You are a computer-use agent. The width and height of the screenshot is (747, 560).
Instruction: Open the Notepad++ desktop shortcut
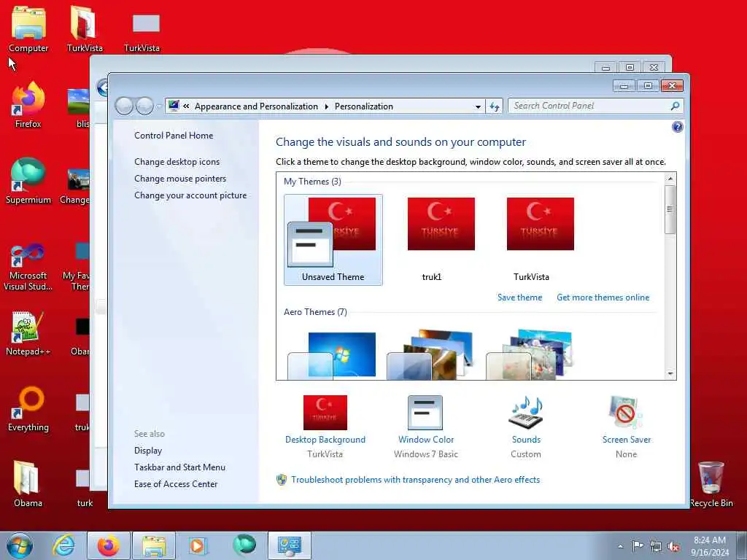[x=28, y=333]
